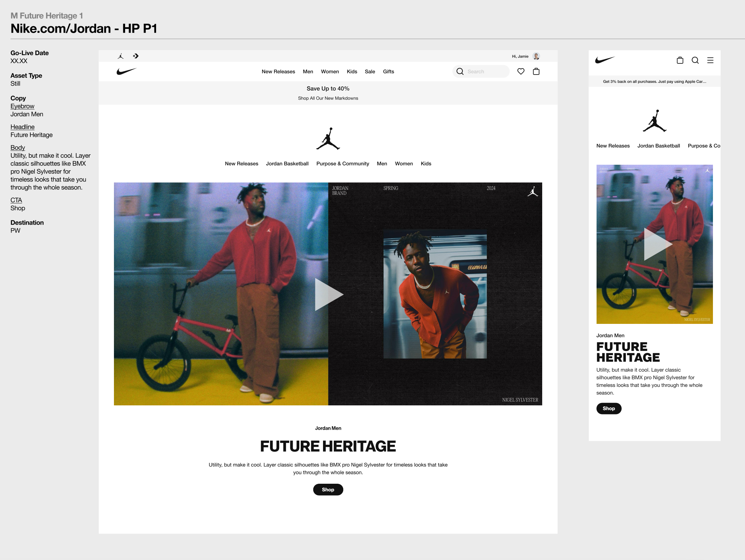Viewport: 745px width, 560px height.
Task: Open the Favorites heart icon
Action: 521,71
